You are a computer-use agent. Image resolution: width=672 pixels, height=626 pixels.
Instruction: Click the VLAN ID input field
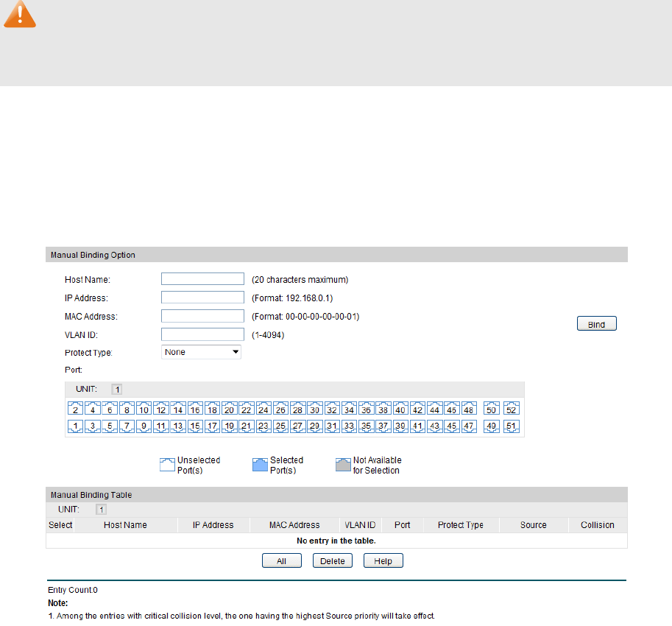pyautogui.click(x=202, y=334)
